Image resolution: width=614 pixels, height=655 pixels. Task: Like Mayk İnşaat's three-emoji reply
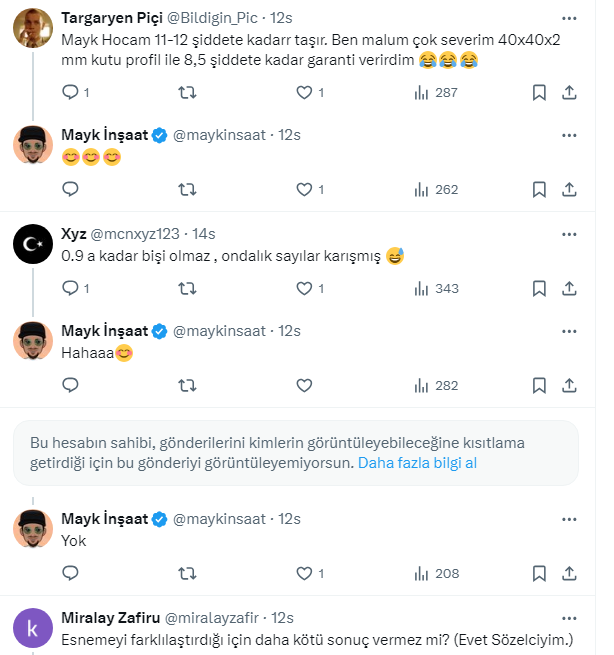click(304, 189)
